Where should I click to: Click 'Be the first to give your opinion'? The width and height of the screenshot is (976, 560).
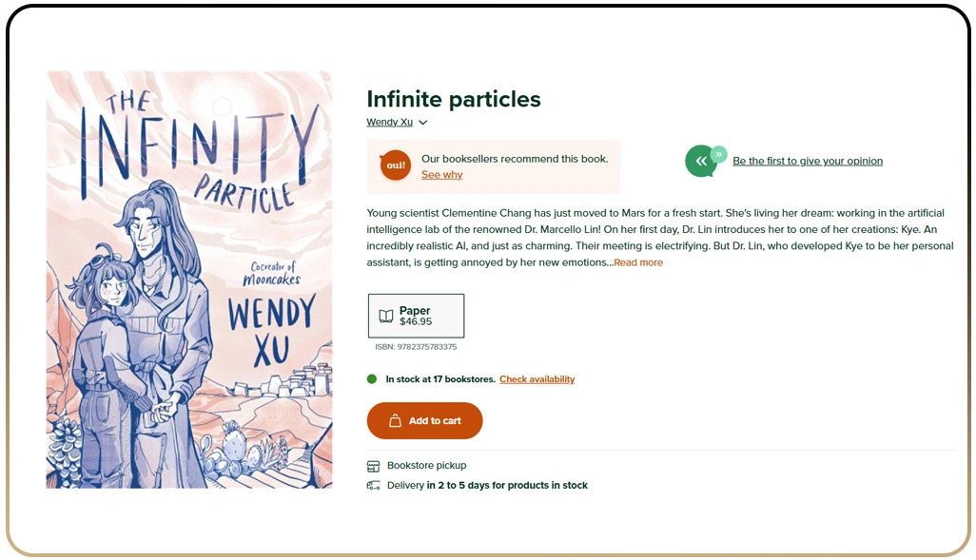coord(807,162)
